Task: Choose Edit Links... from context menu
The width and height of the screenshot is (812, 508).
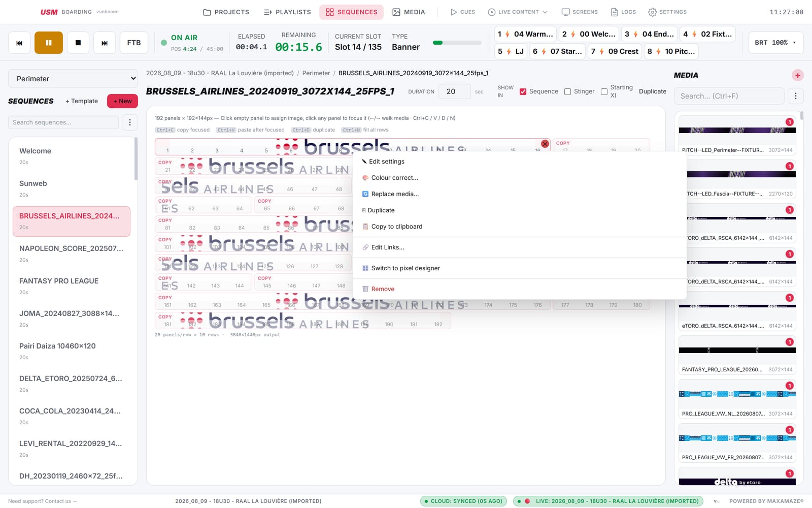Action: pyautogui.click(x=520, y=247)
